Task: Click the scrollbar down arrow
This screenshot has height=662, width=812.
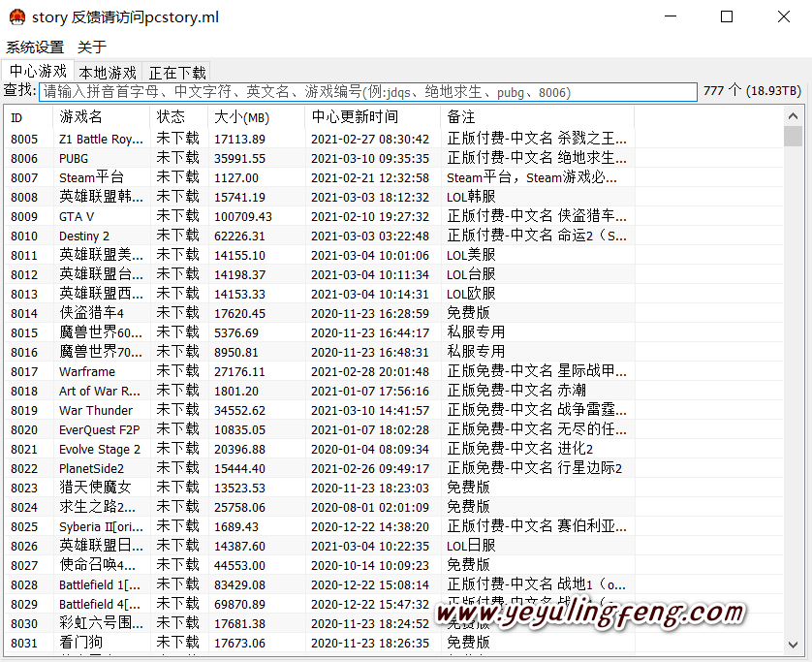Action: pos(793,645)
